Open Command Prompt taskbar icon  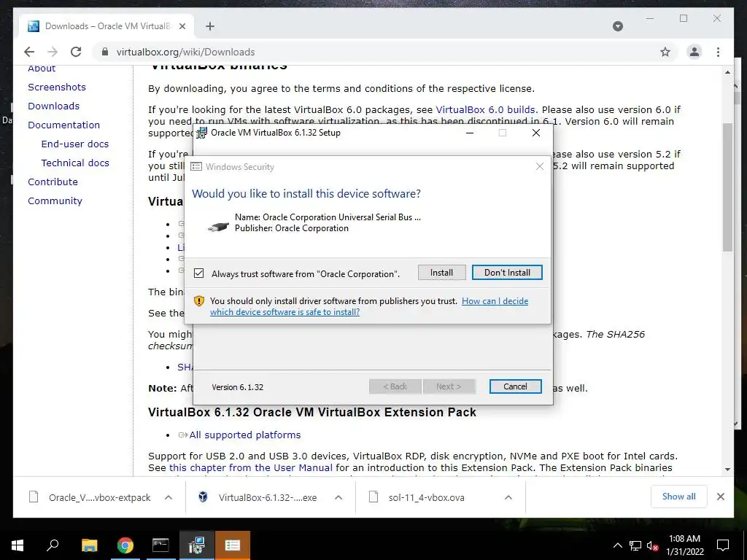pos(160,545)
